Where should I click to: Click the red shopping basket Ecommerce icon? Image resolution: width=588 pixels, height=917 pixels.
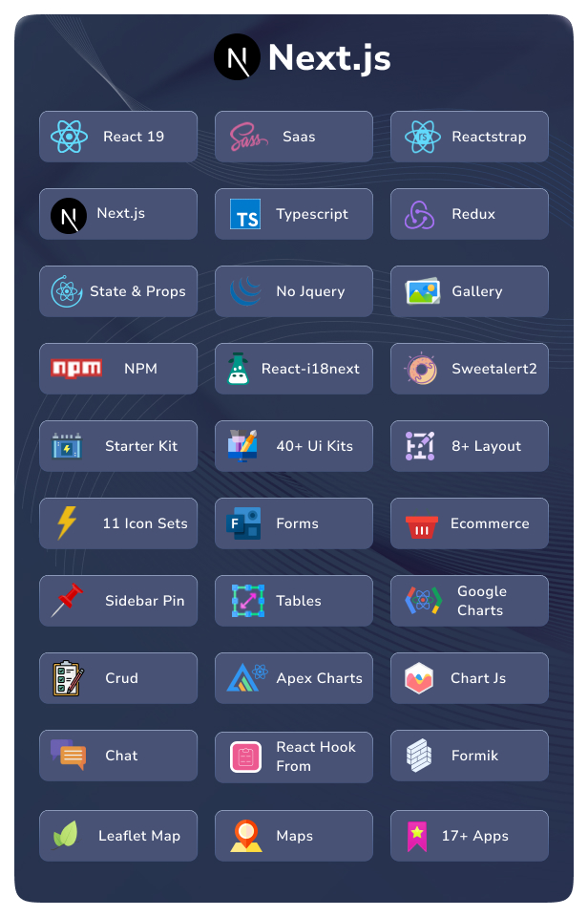coord(421,526)
